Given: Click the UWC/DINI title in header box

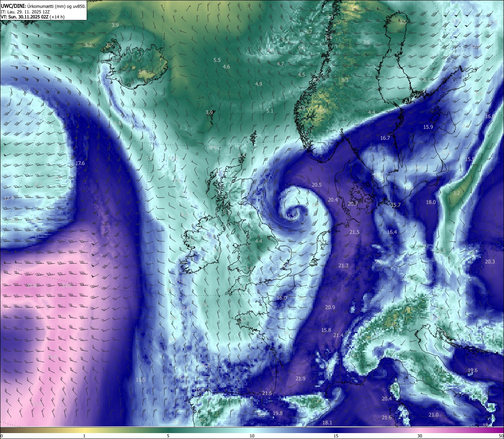Looking at the screenshot, I should pyautogui.click(x=13, y=6).
